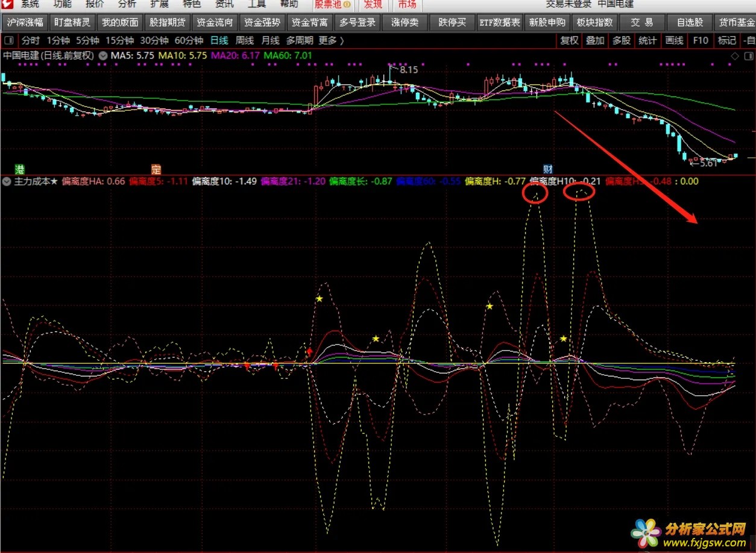Open the 特色 menu

[x=192, y=4]
